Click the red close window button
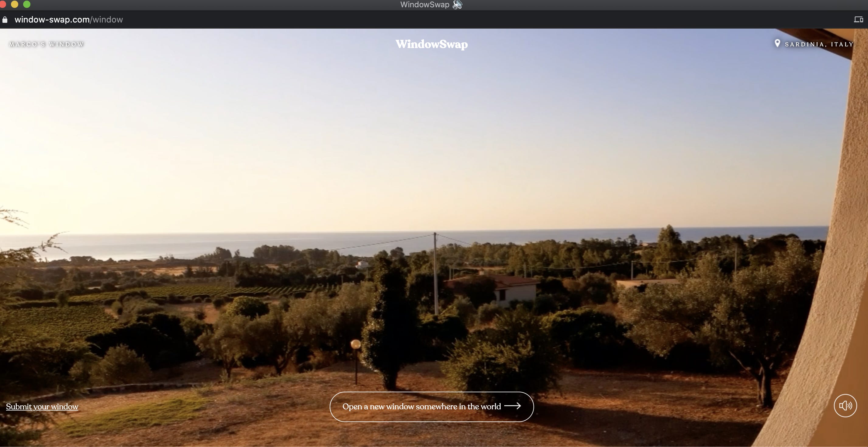 tap(2, 4)
